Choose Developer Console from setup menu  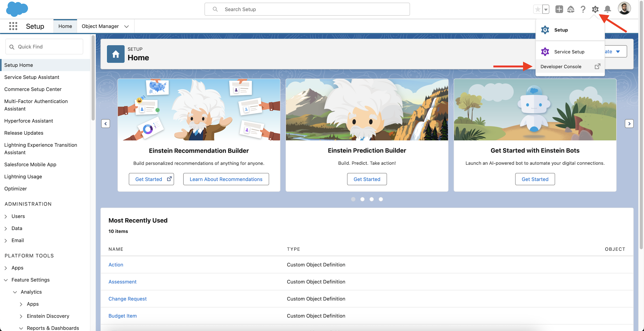pyautogui.click(x=561, y=66)
